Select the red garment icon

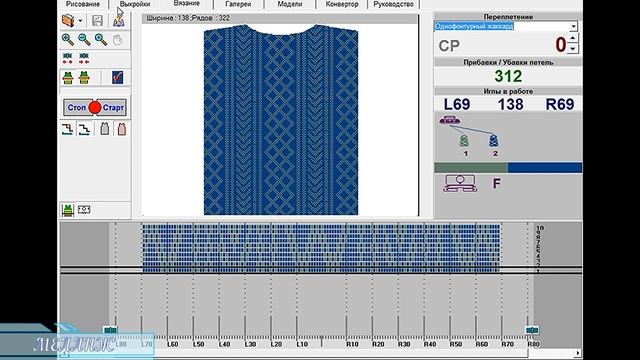point(122,129)
